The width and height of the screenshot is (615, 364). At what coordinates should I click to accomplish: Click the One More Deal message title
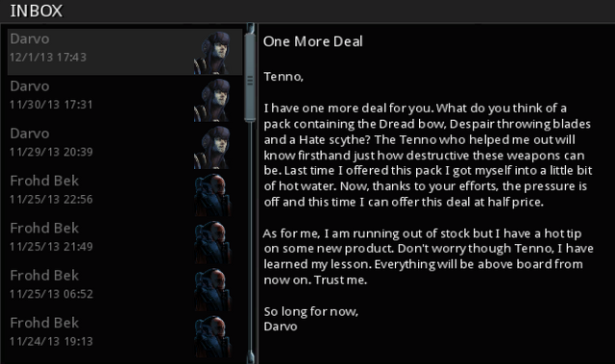(x=312, y=41)
